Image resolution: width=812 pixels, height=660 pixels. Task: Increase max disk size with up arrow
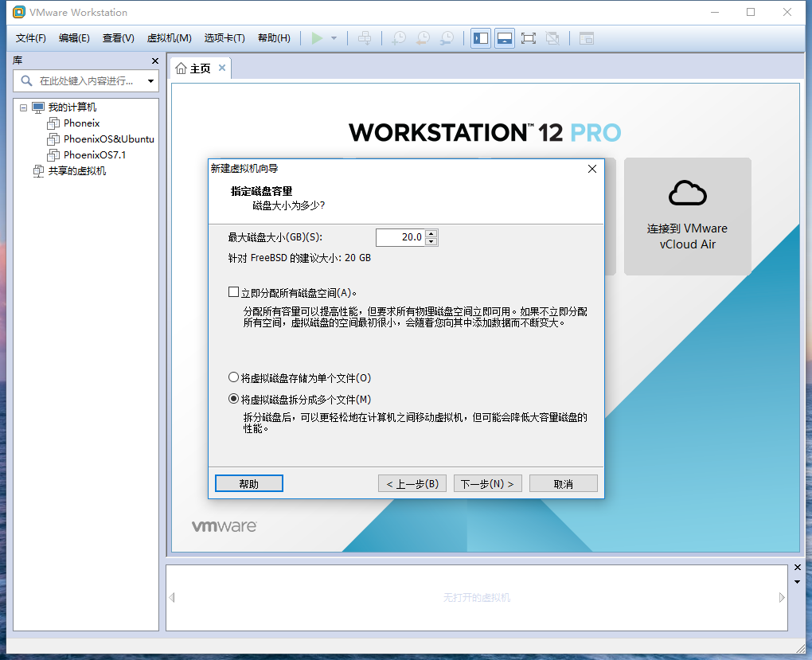pyautogui.click(x=431, y=233)
